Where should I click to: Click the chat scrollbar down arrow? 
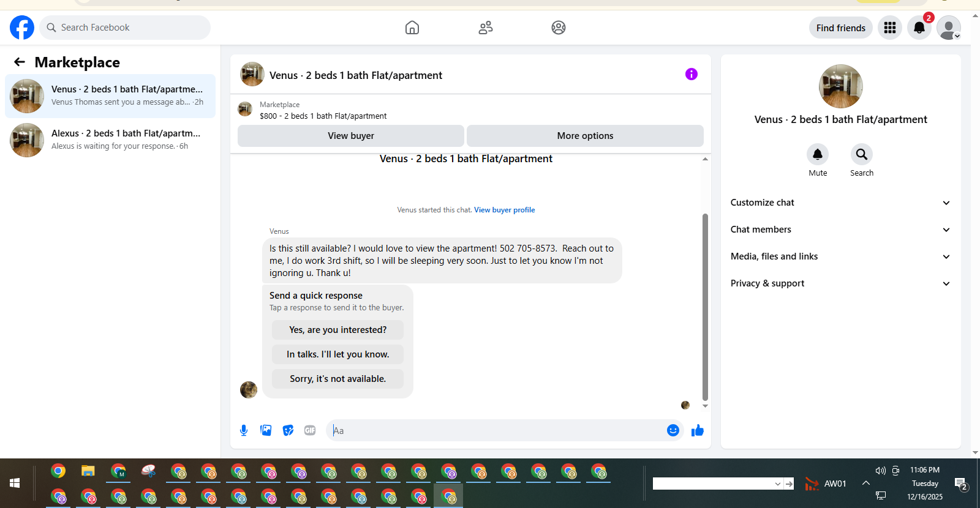pyautogui.click(x=705, y=406)
